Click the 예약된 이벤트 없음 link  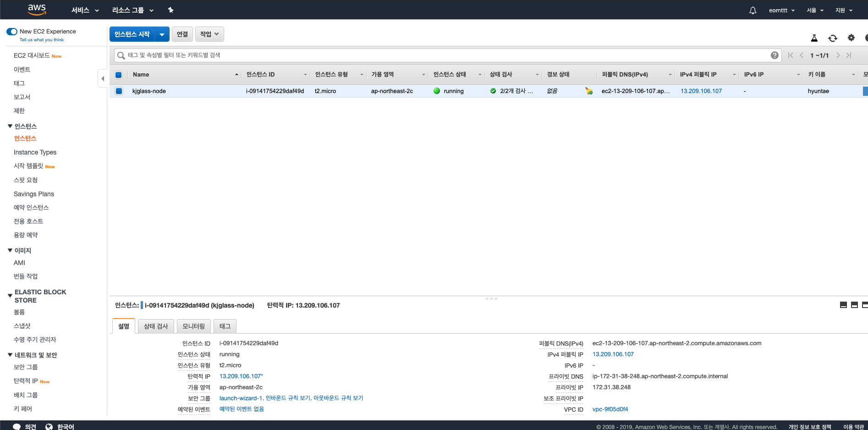click(x=242, y=409)
